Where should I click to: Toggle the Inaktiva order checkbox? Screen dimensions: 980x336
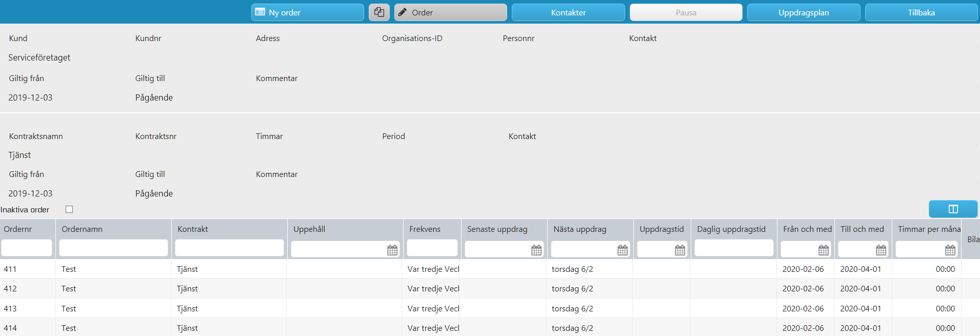coord(69,209)
